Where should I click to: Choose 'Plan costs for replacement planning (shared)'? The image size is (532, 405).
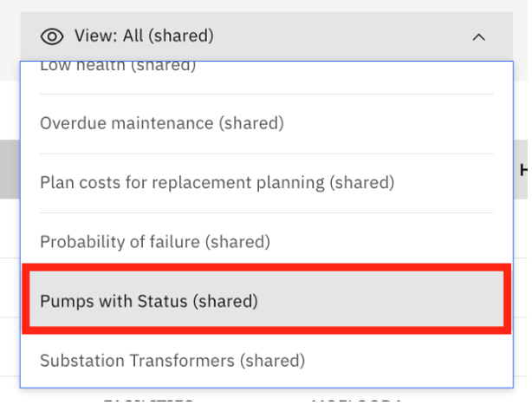coord(267,182)
